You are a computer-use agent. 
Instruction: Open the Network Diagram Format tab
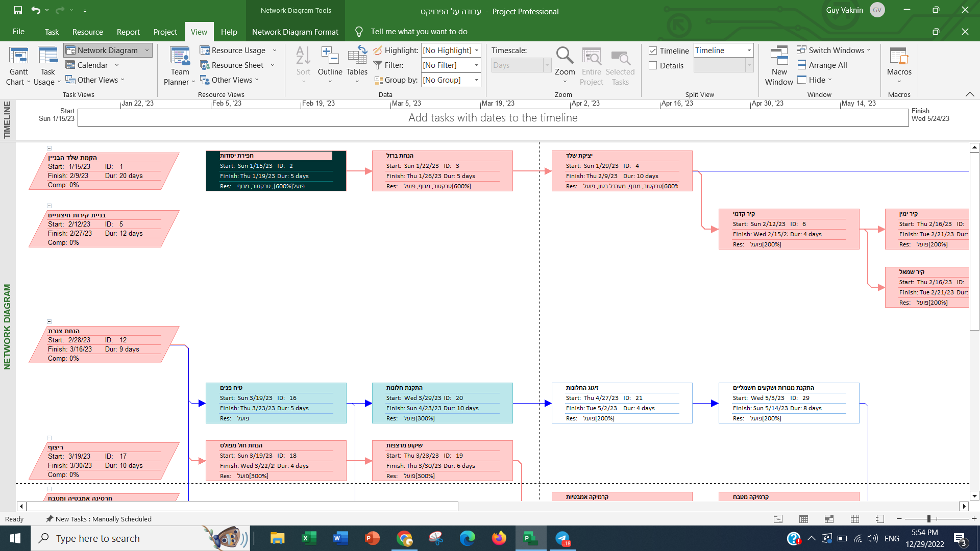[x=296, y=32]
